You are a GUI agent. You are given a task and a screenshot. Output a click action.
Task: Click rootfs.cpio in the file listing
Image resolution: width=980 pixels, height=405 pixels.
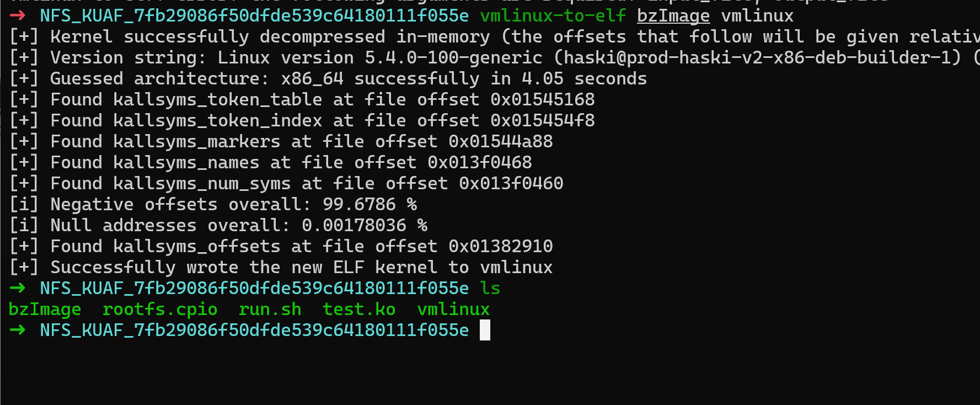160,310
